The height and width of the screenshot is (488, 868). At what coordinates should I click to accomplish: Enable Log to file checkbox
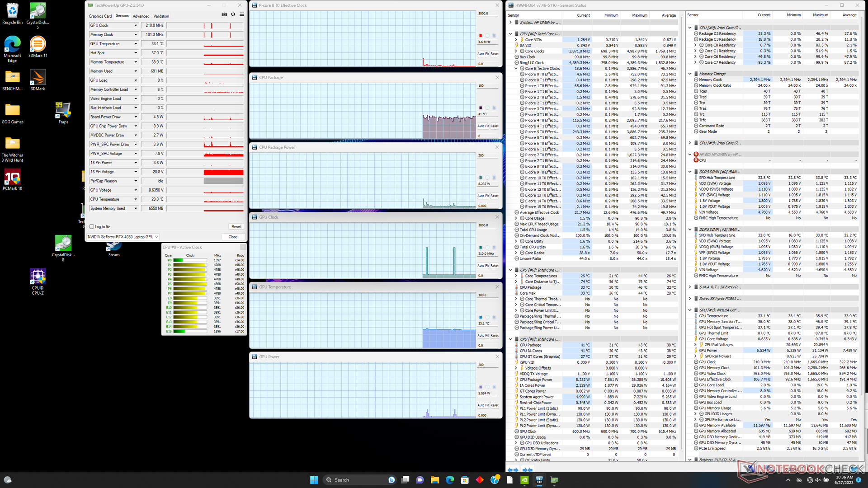(x=92, y=227)
